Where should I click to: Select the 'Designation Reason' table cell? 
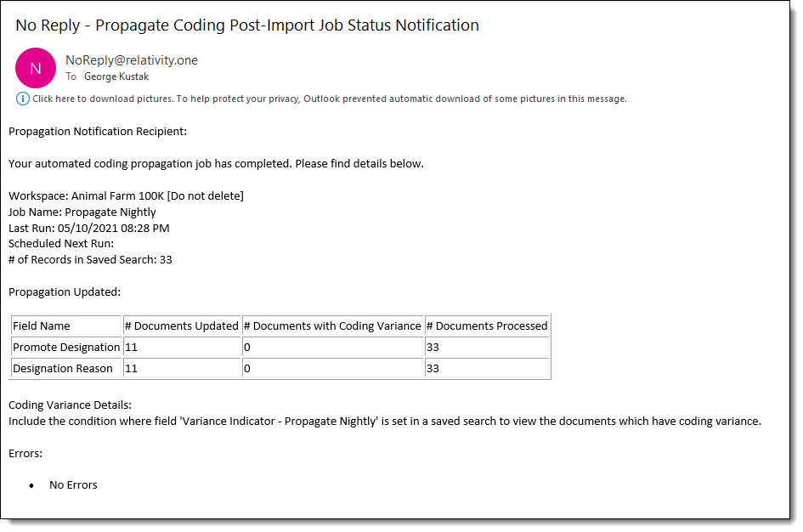63,368
